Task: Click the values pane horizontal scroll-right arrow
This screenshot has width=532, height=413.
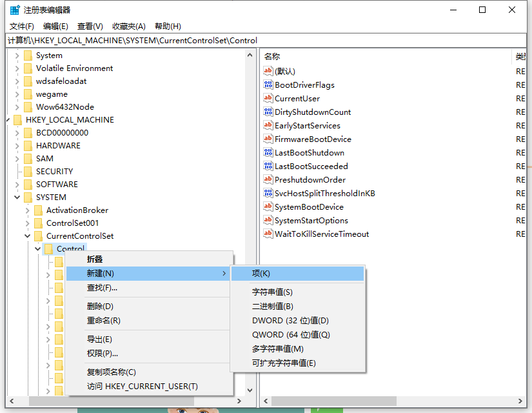Action: [x=520, y=401]
